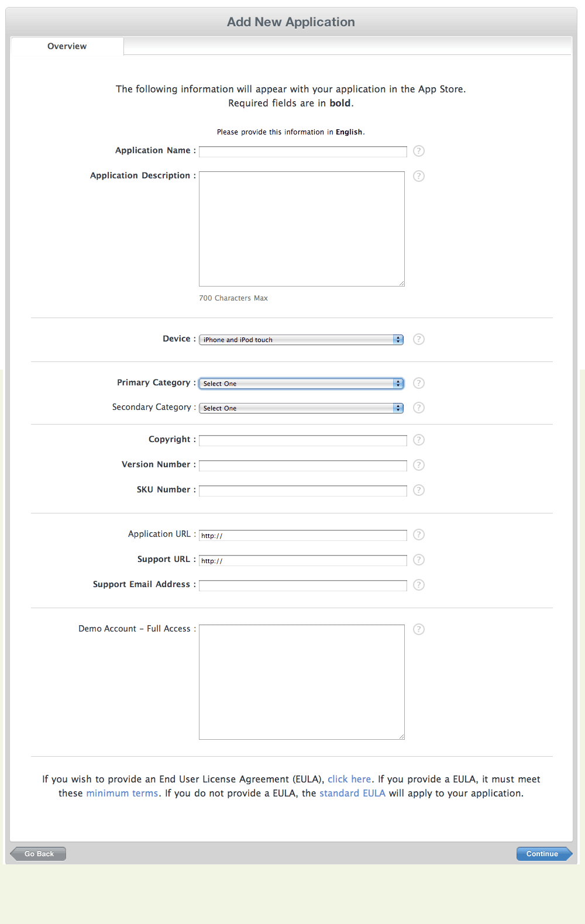The width and height of the screenshot is (585, 924).
Task: Switch to the Overview tab
Action: pyautogui.click(x=67, y=46)
